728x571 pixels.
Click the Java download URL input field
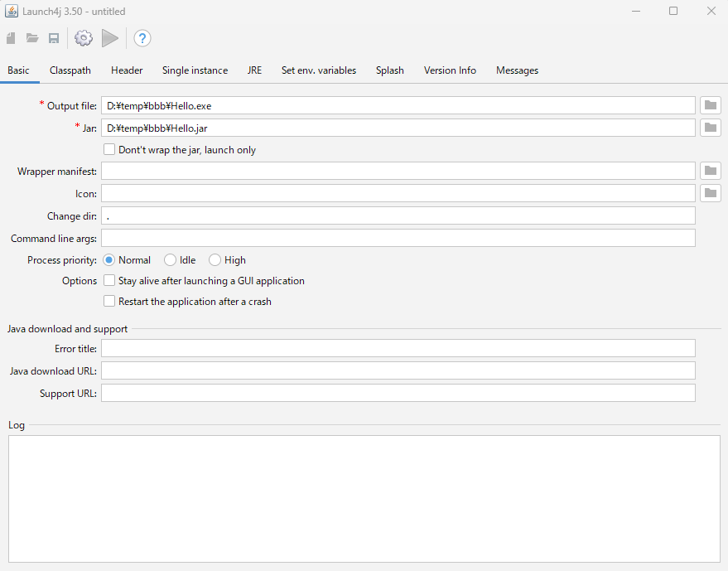[398, 370]
